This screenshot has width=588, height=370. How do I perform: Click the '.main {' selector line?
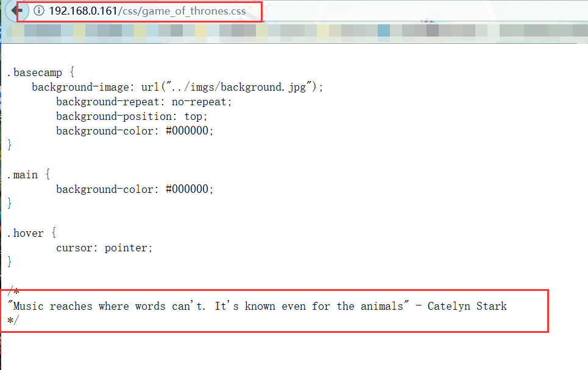[29, 175]
